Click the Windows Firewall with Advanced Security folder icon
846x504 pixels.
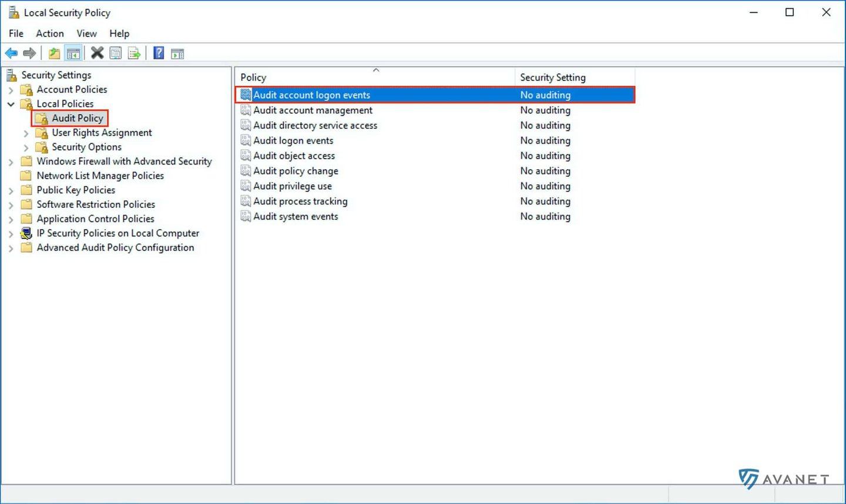[26, 161]
